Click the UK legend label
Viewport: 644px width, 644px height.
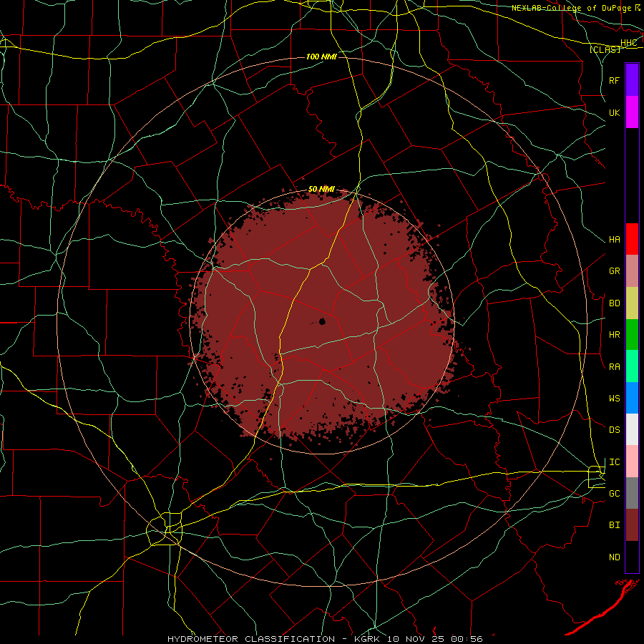[615, 112]
